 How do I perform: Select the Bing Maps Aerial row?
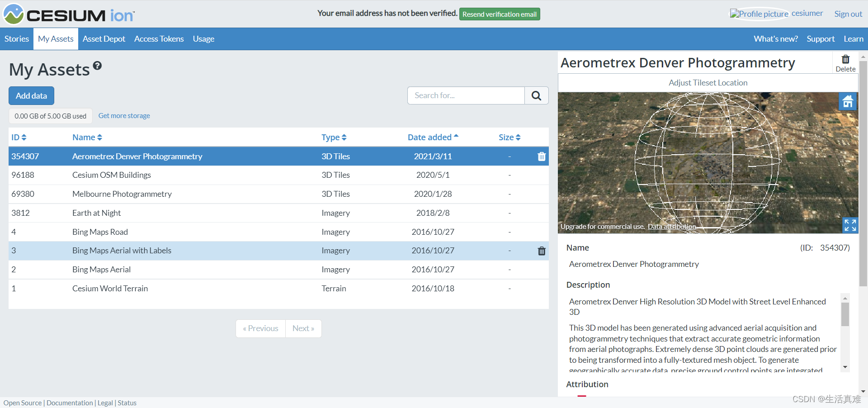[x=278, y=270]
